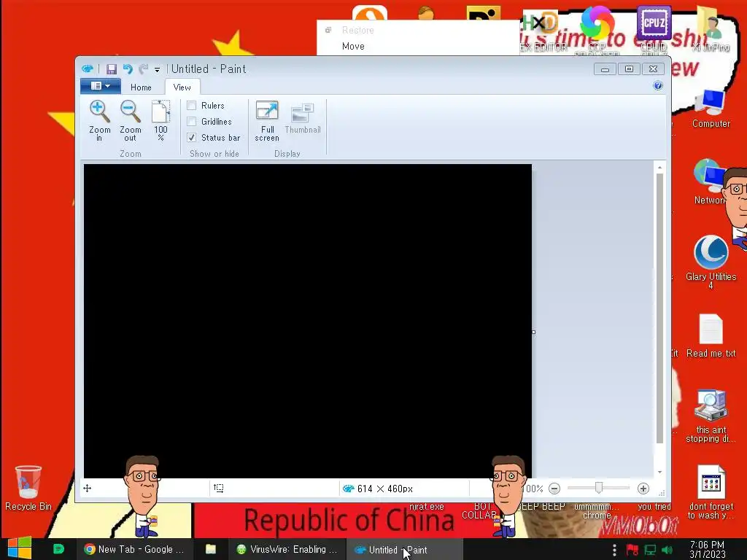This screenshot has width=747, height=560.
Task: Switch to New Tab Google Chrome taskbar item
Action: click(135, 550)
